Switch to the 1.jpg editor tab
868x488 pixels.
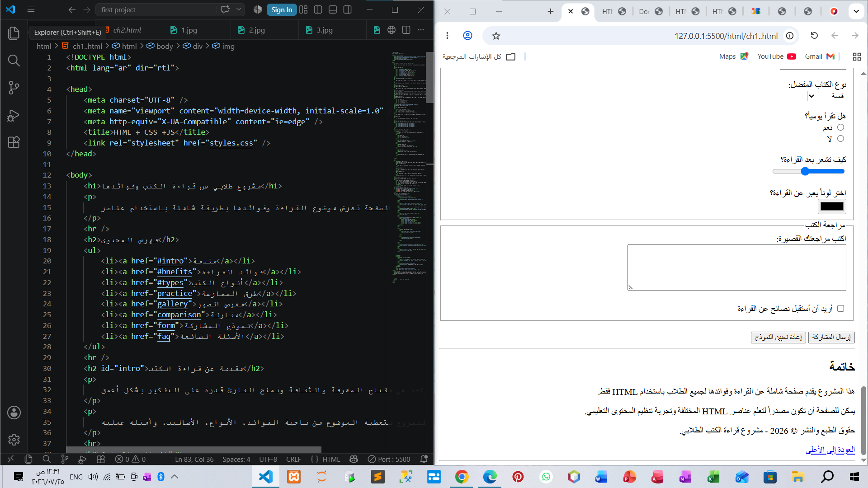189,30
